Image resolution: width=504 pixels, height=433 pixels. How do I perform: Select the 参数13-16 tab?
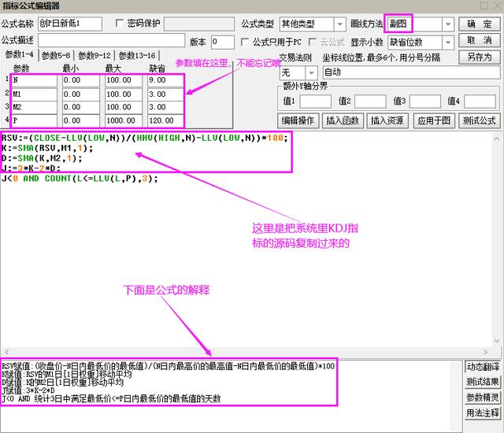(x=137, y=55)
